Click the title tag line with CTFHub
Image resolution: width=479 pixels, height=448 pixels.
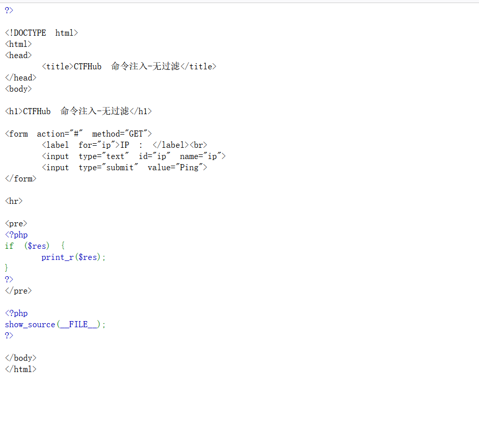pos(129,66)
